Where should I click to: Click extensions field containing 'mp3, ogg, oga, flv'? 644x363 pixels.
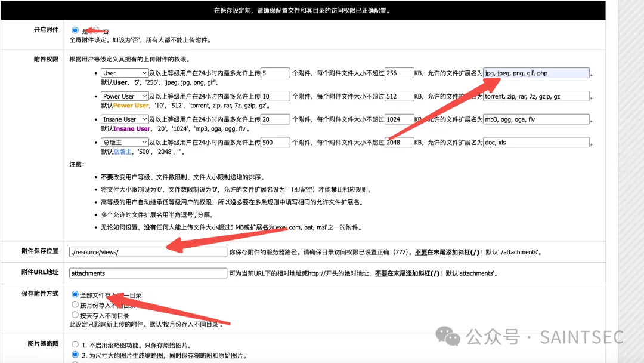(536, 119)
